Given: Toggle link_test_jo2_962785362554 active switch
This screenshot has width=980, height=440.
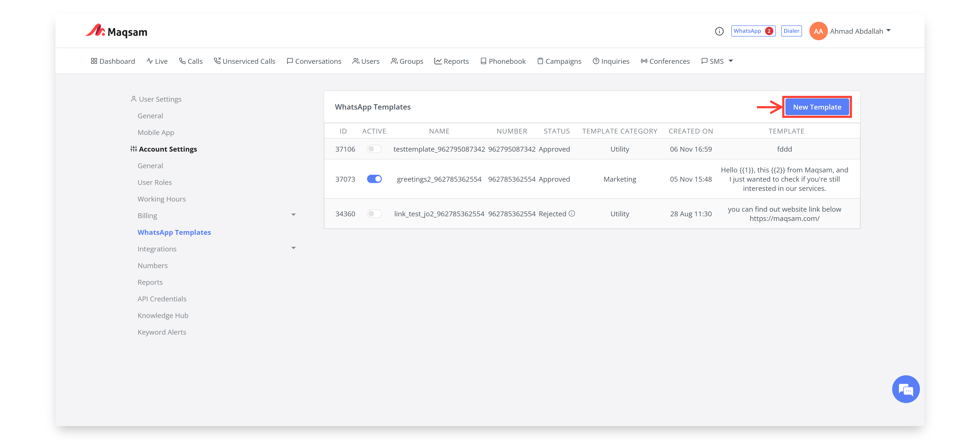Looking at the screenshot, I should tap(374, 214).
